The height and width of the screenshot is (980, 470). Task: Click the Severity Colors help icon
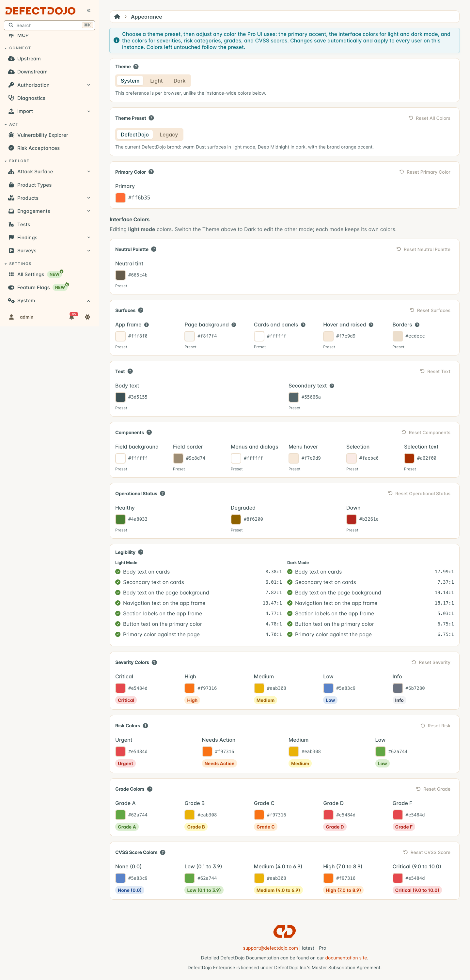[x=154, y=662]
